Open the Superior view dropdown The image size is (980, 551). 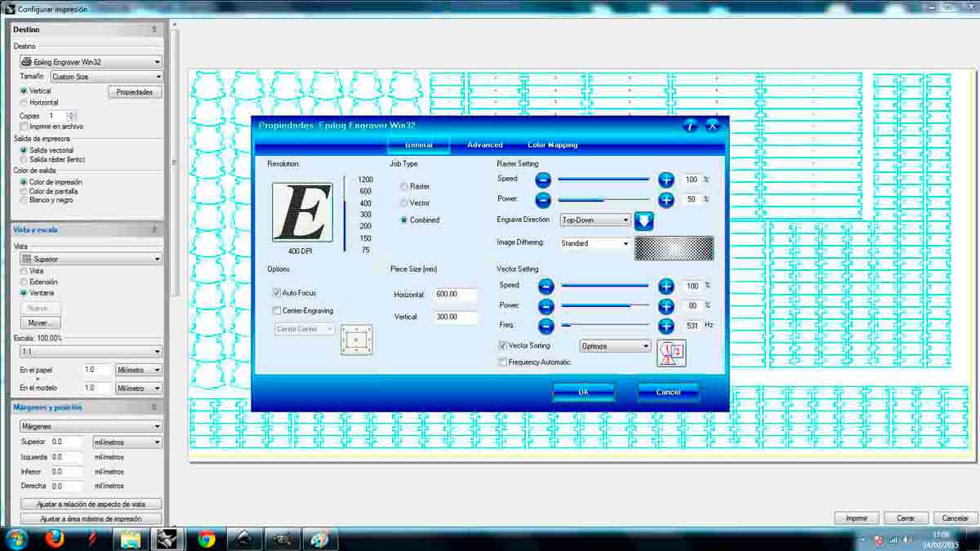tap(91, 259)
